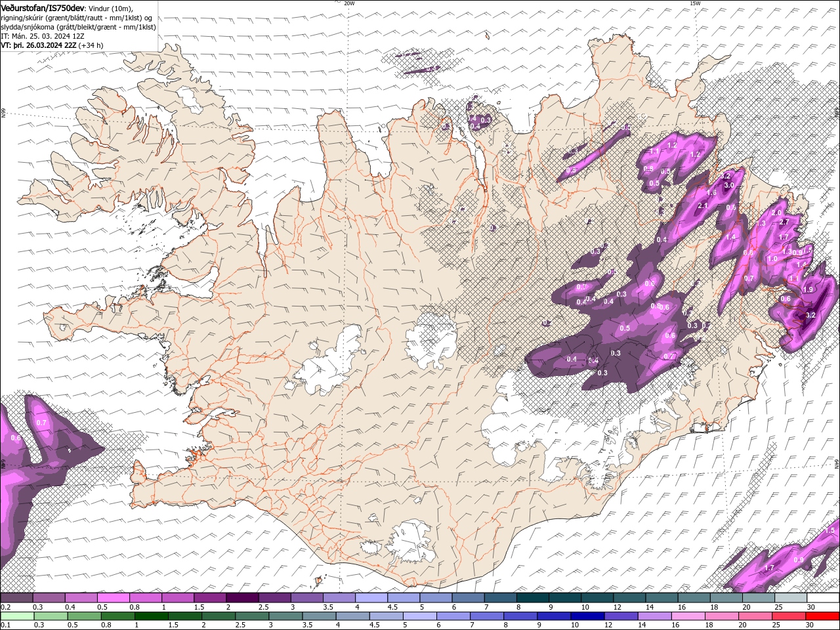Select upper legend swatch between 4 and 4.5
840x630 pixels.
coord(371,598)
